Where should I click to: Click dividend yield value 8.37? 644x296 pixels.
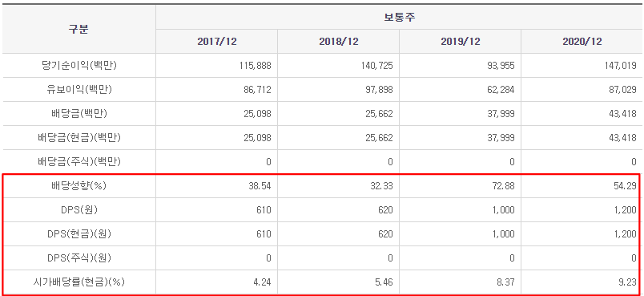[506, 282]
